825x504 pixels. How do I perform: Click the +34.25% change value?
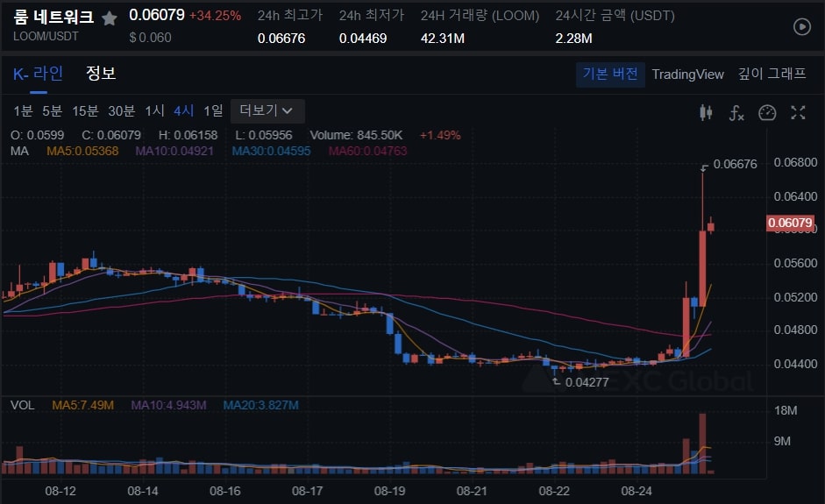tap(215, 17)
